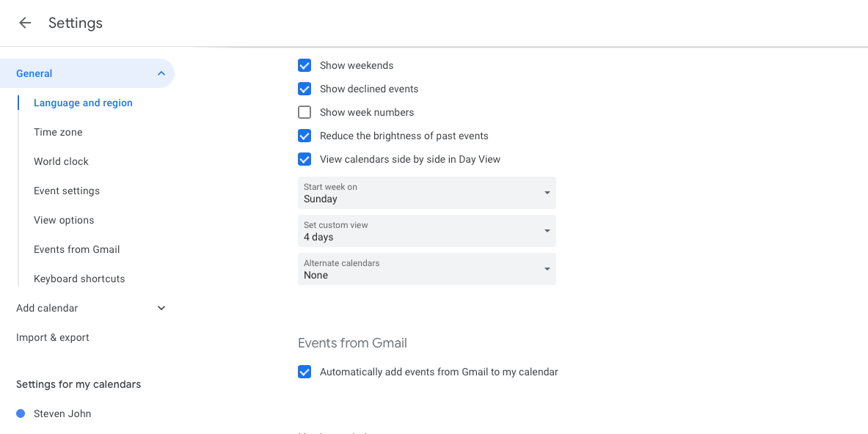Collapse the General section chevron
868x434 pixels.
click(x=161, y=73)
